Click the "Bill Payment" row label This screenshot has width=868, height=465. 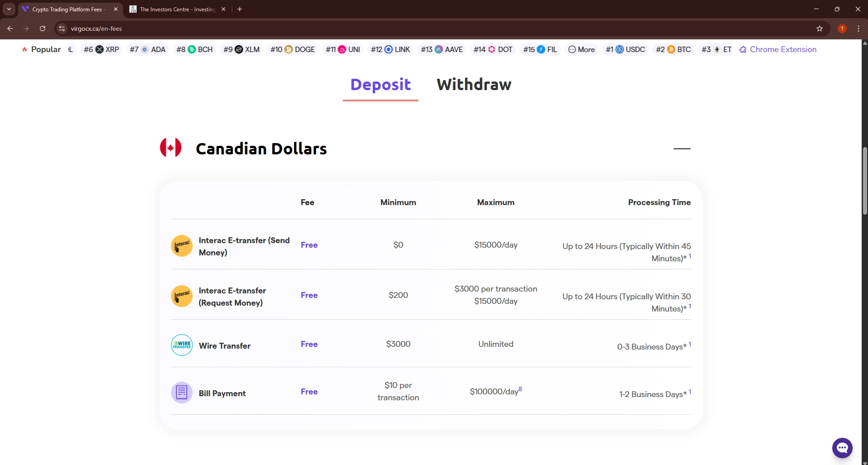click(x=222, y=393)
